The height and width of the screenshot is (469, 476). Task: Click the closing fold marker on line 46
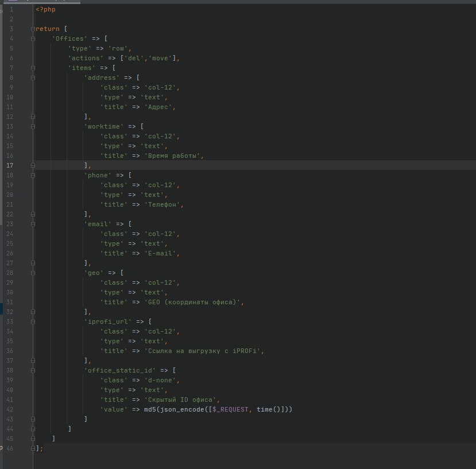(33, 448)
